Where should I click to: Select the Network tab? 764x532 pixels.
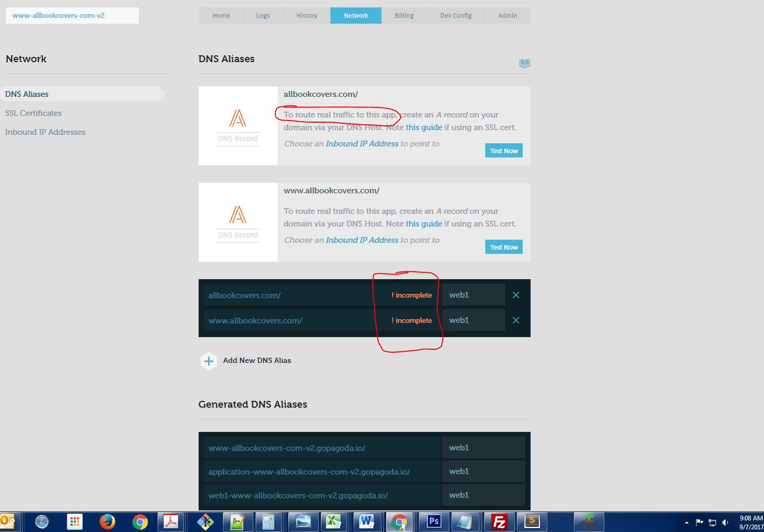pyautogui.click(x=356, y=16)
